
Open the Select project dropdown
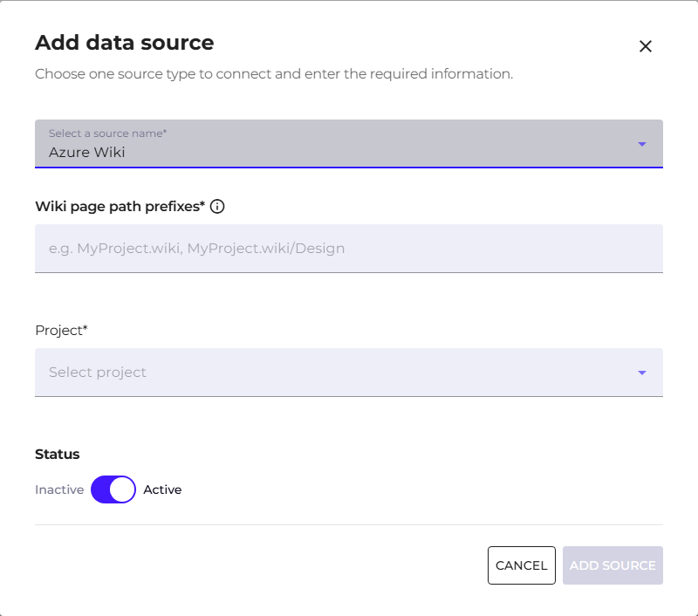(348, 372)
